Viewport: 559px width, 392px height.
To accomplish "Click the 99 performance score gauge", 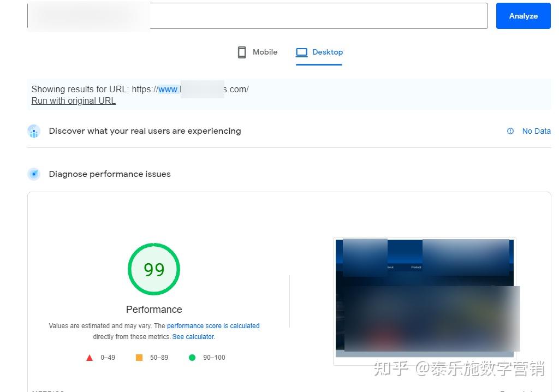I will click(154, 269).
